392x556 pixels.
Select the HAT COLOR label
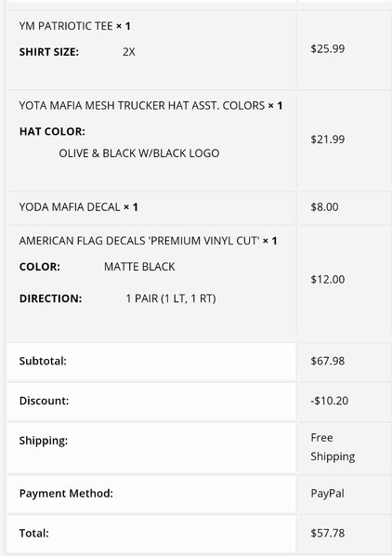52,131
